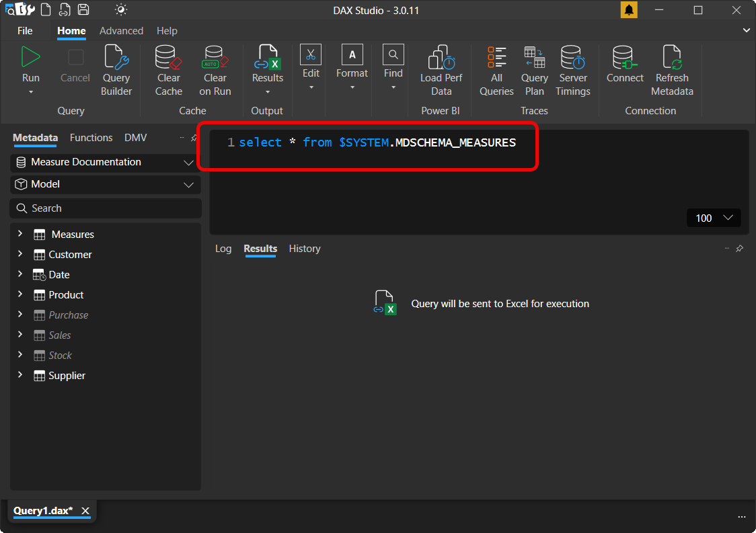Select the Product table label
This screenshot has height=533, width=756.
(x=66, y=295)
